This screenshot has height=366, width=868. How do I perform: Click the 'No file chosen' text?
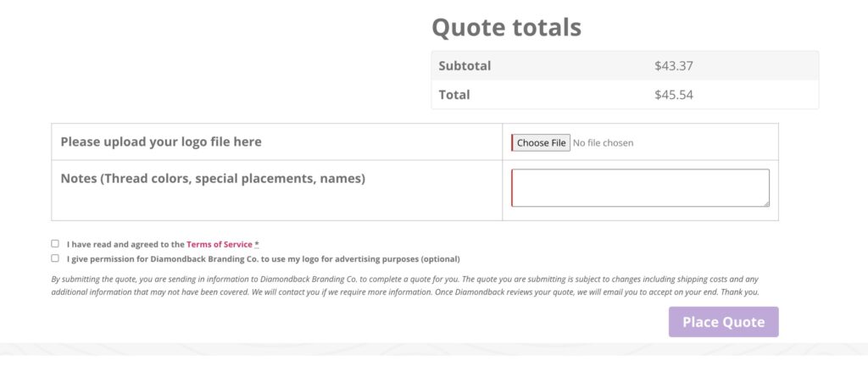click(x=603, y=142)
